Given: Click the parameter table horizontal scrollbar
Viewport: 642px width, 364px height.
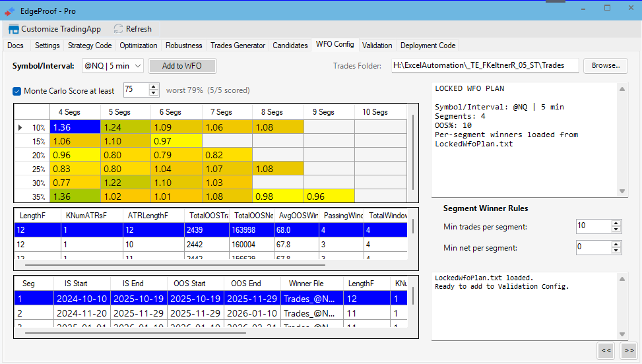Looking at the screenshot, I should click(176, 265).
